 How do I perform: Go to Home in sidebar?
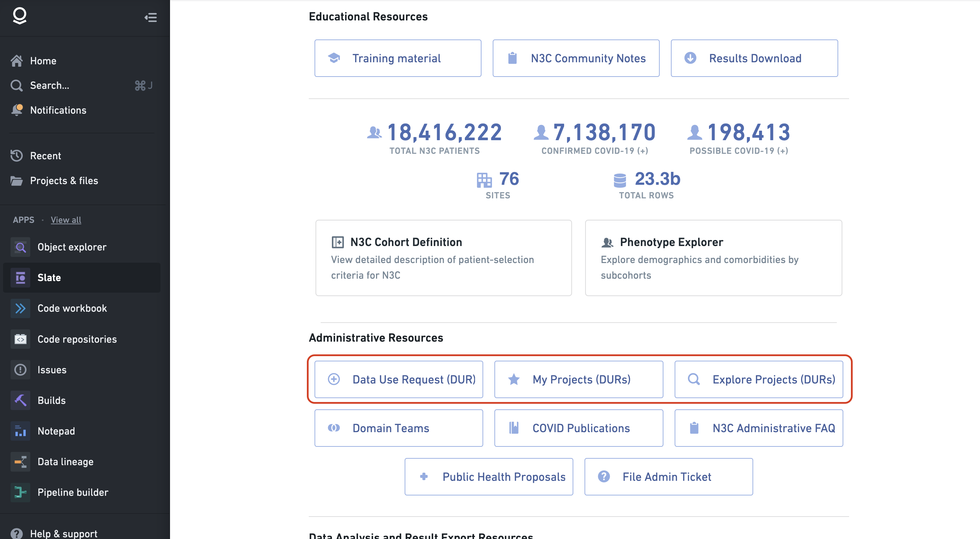pyautogui.click(x=43, y=61)
